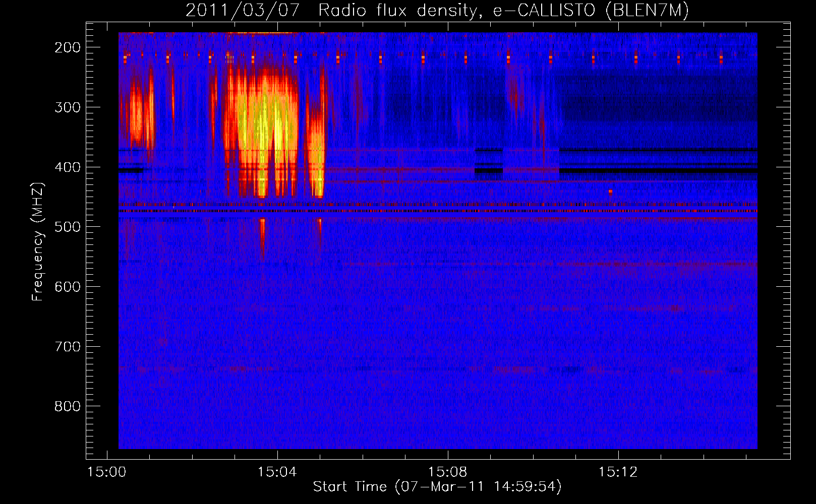816x504 pixels.
Task: Click the 400 frequency tick label
Action: click(x=68, y=167)
